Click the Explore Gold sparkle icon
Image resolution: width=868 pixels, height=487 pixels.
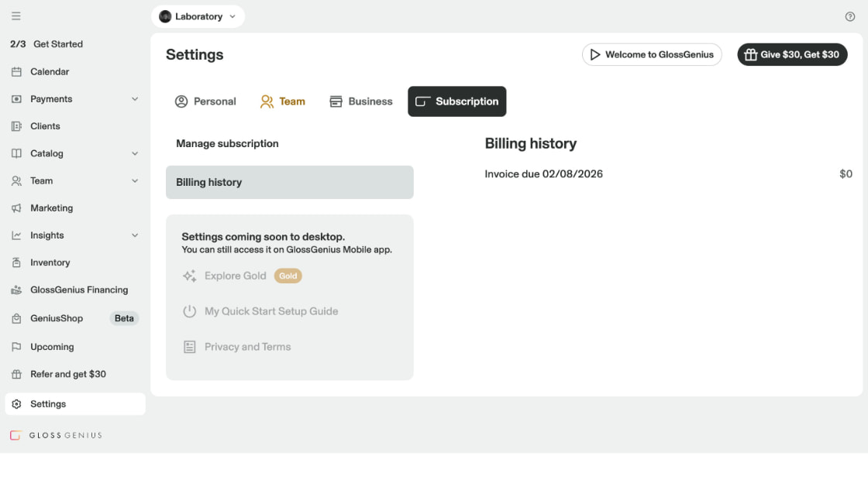tap(189, 276)
